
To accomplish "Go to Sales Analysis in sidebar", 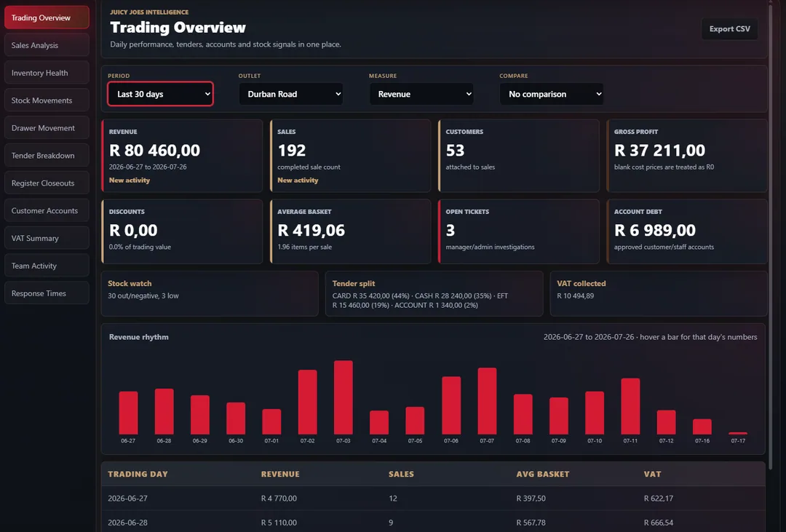I will pyautogui.click(x=47, y=45).
